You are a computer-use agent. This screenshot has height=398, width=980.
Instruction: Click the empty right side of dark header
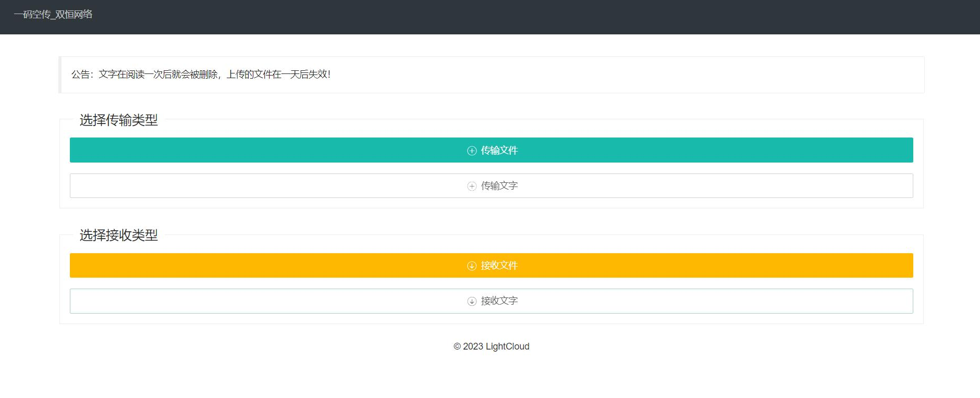pos(782,17)
